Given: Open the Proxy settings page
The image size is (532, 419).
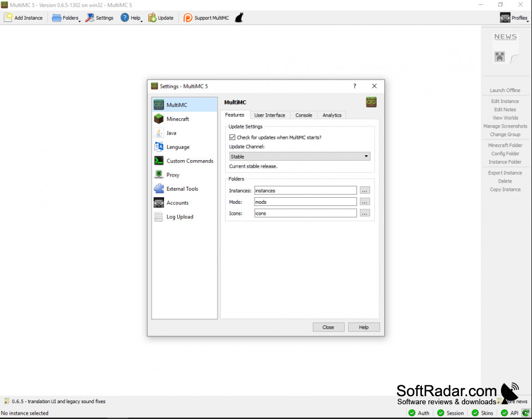Looking at the screenshot, I should 185,175.
